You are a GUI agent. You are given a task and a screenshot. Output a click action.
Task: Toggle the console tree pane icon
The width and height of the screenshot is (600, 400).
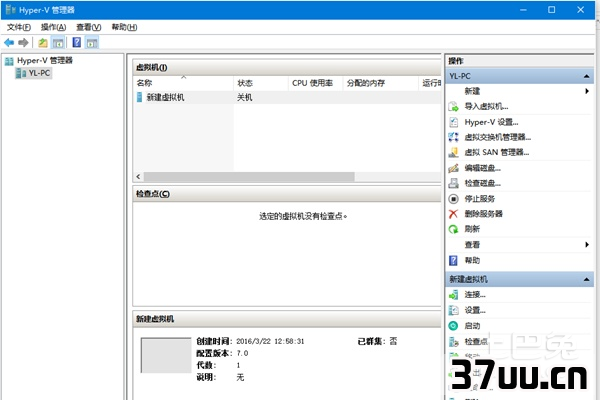pyautogui.click(x=58, y=43)
